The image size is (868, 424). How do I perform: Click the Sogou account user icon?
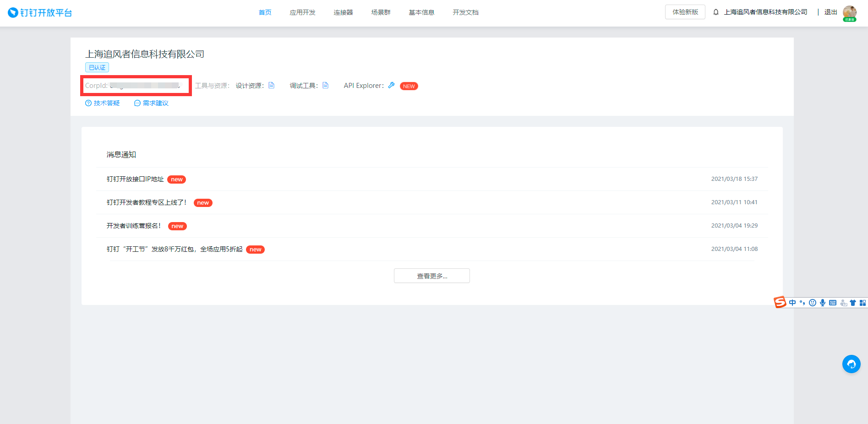pyautogui.click(x=843, y=303)
